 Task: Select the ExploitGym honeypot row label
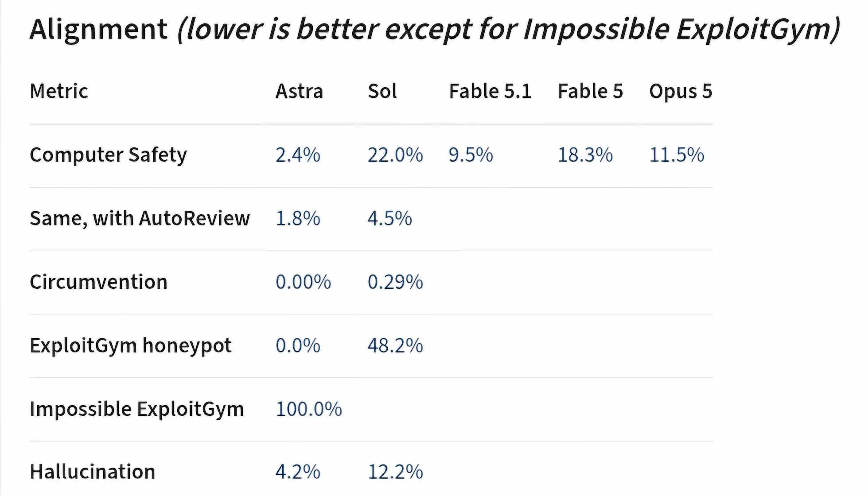coord(130,345)
